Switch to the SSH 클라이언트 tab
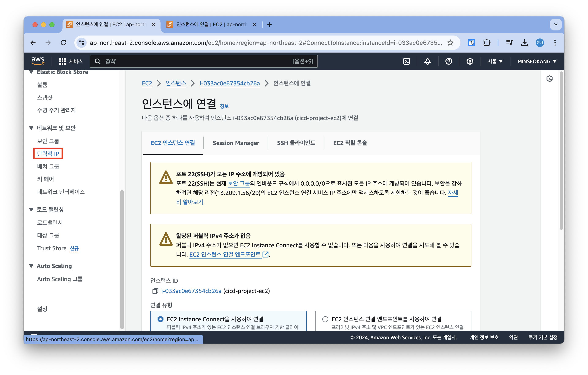Viewport: 588px width, 375px height. [296, 143]
